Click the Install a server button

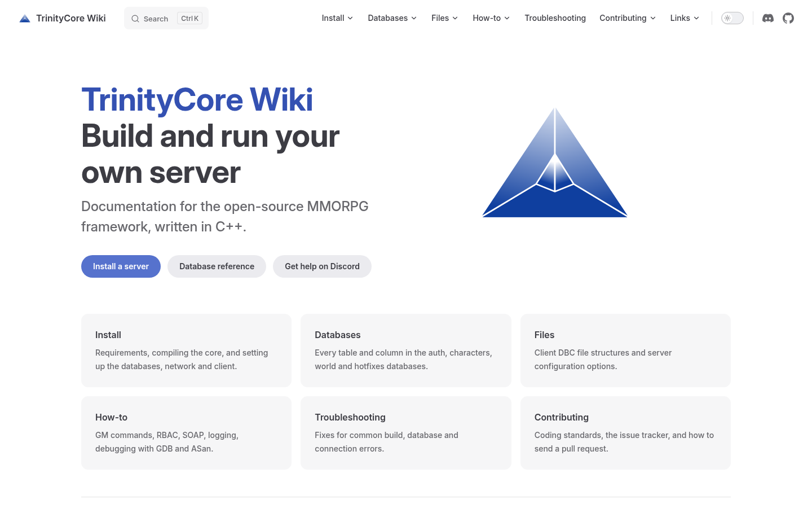pos(121,266)
